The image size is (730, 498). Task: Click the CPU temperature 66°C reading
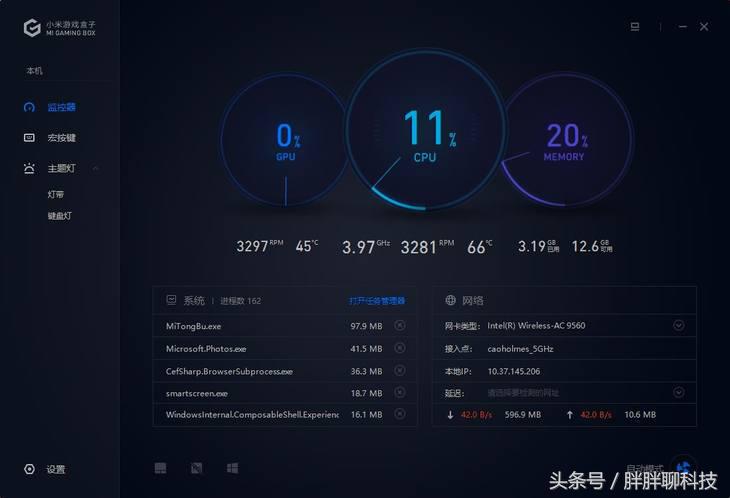click(x=480, y=247)
